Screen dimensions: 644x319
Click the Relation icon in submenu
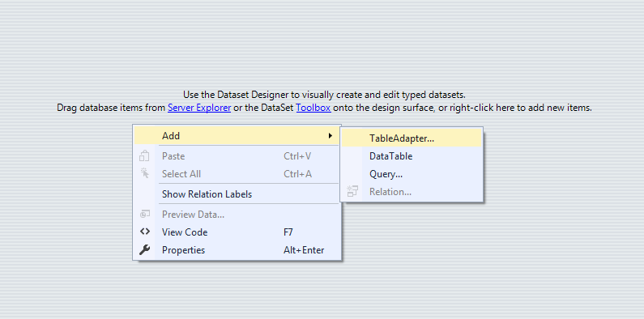point(352,191)
